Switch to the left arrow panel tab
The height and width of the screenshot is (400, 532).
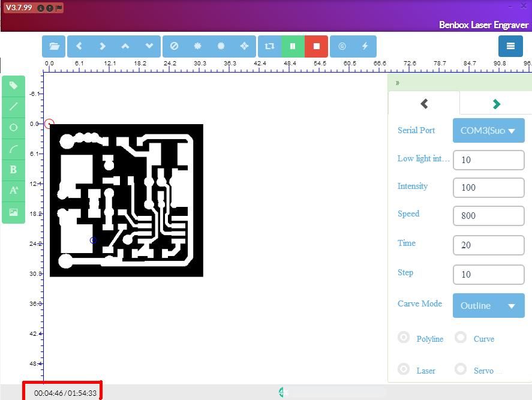click(x=424, y=104)
